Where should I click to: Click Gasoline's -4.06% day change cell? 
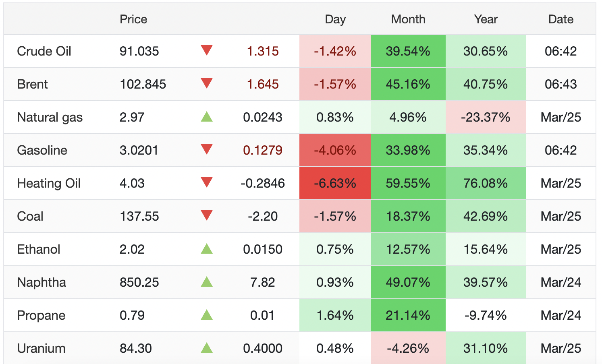[335, 150]
